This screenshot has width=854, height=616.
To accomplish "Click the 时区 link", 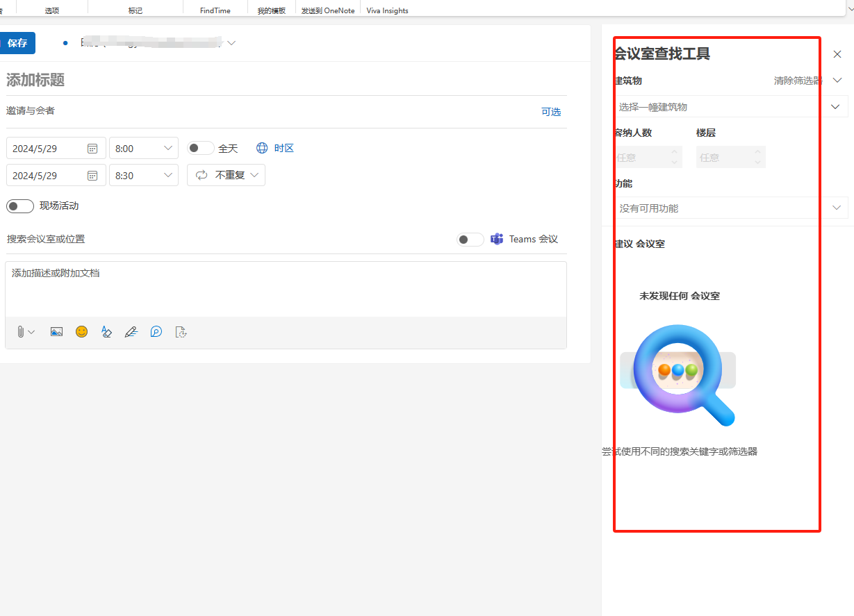I will 284,148.
